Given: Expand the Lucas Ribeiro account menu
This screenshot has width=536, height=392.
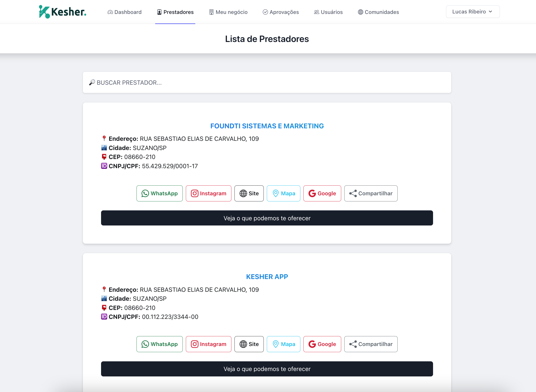Looking at the screenshot, I should (x=472, y=11).
